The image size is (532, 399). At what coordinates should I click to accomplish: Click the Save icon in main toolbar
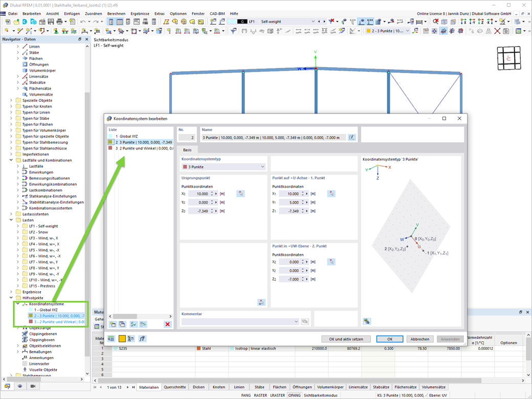click(51, 21)
